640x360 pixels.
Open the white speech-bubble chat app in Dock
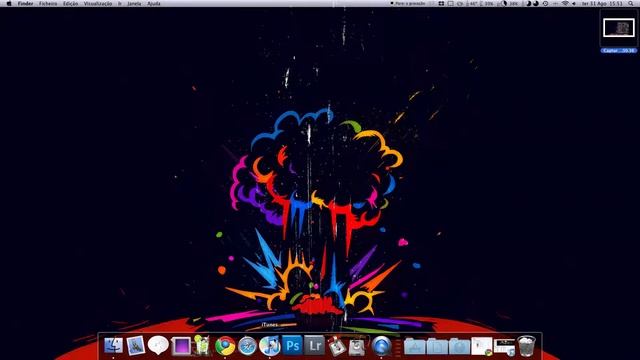click(x=158, y=345)
